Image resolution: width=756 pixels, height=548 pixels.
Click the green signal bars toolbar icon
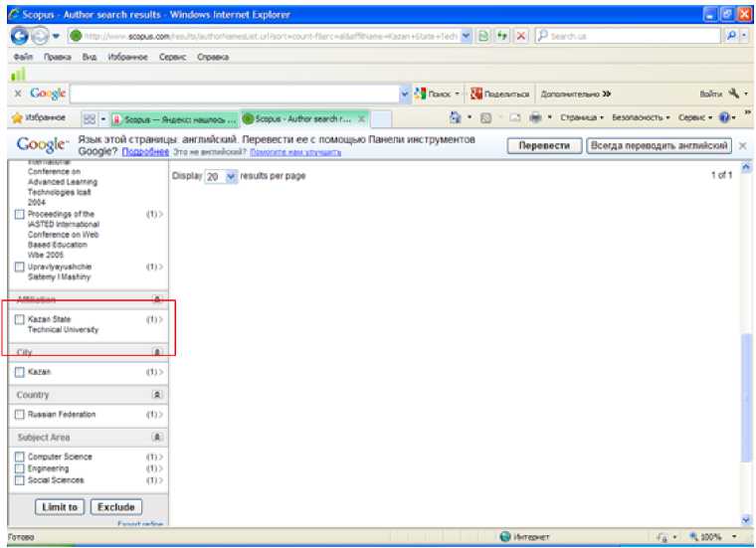click(x=18, y=75)
